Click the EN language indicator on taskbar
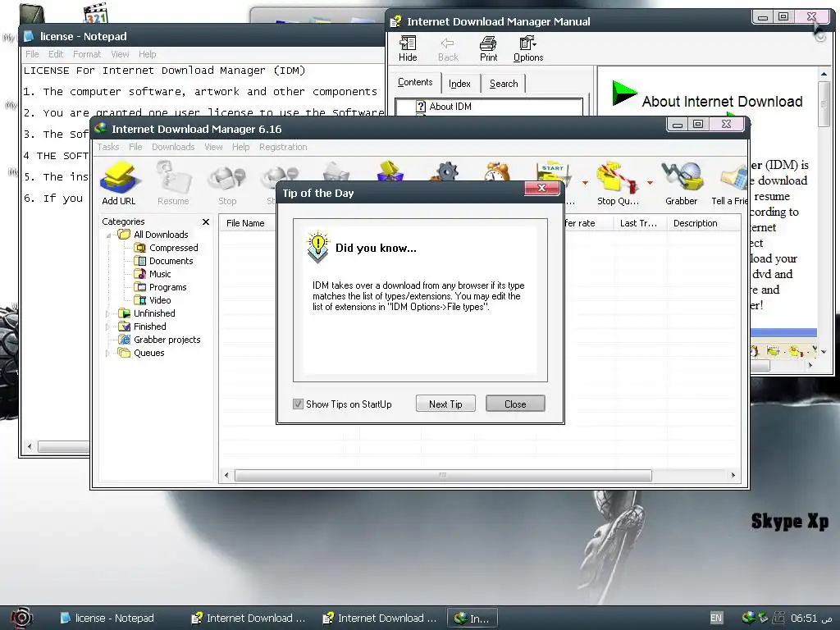840x630 pixels. [716, 618]
